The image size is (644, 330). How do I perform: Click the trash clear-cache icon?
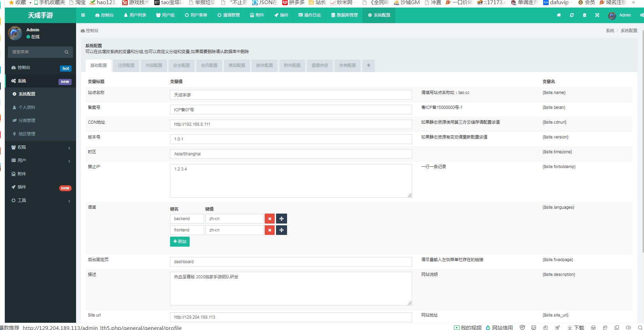click(584, 15)
